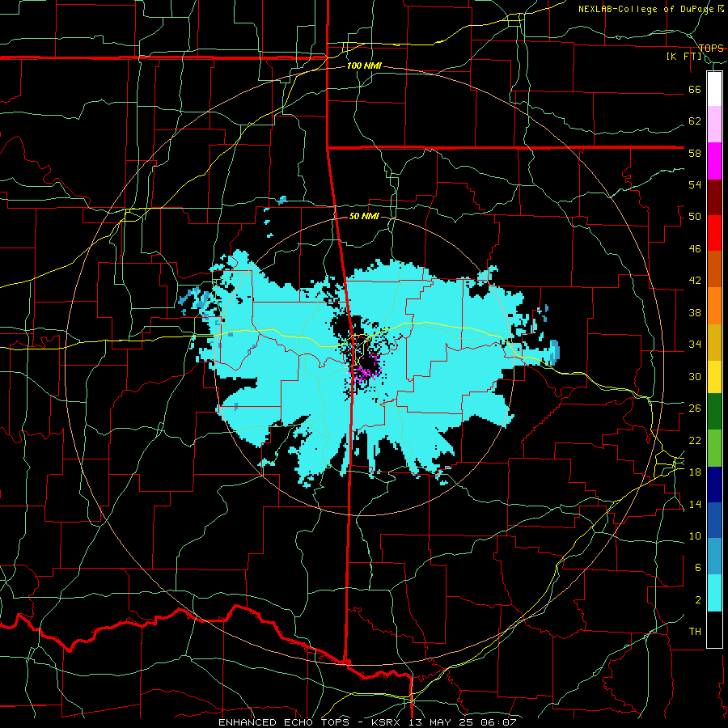Click the light green 26 legend swatch
Screen dimensions: 728x728
coord(714,448)
